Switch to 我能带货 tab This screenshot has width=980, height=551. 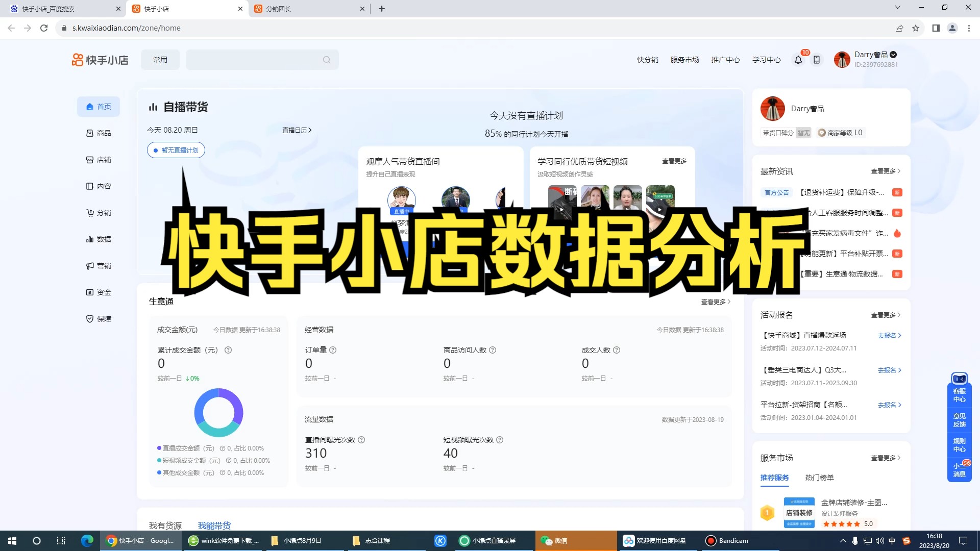click(214, 525)
